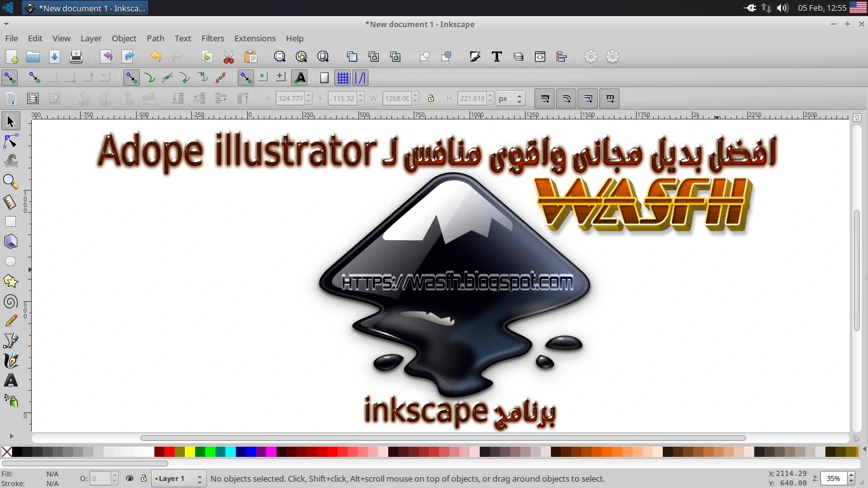Select the Selector arrow tool

pos(10,121)
